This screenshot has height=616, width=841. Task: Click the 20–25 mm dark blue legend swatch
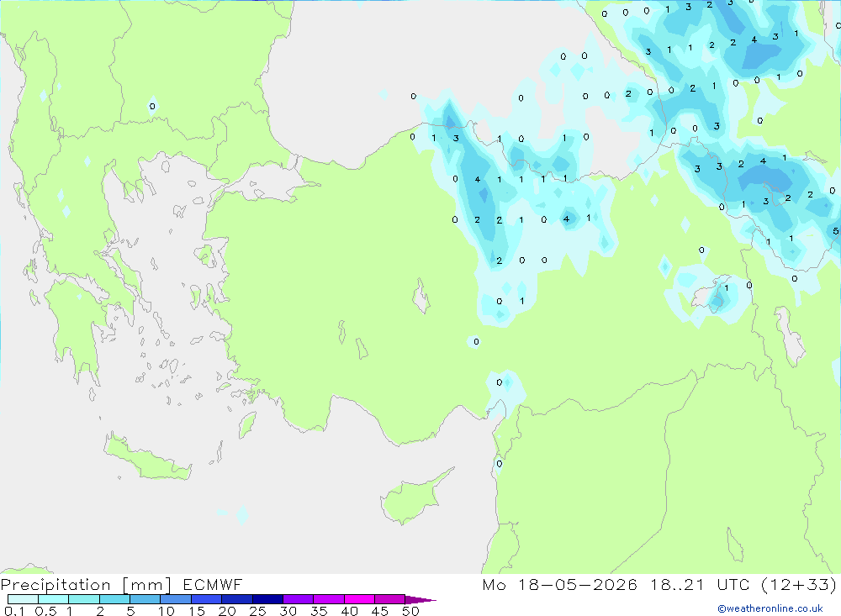(x=236, y=599)
